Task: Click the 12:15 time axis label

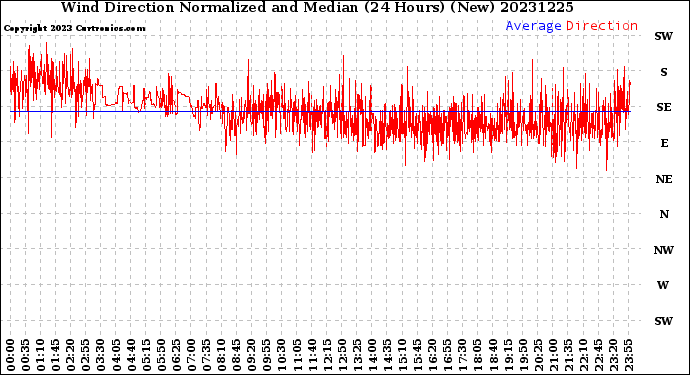Action: coord(327,355)
